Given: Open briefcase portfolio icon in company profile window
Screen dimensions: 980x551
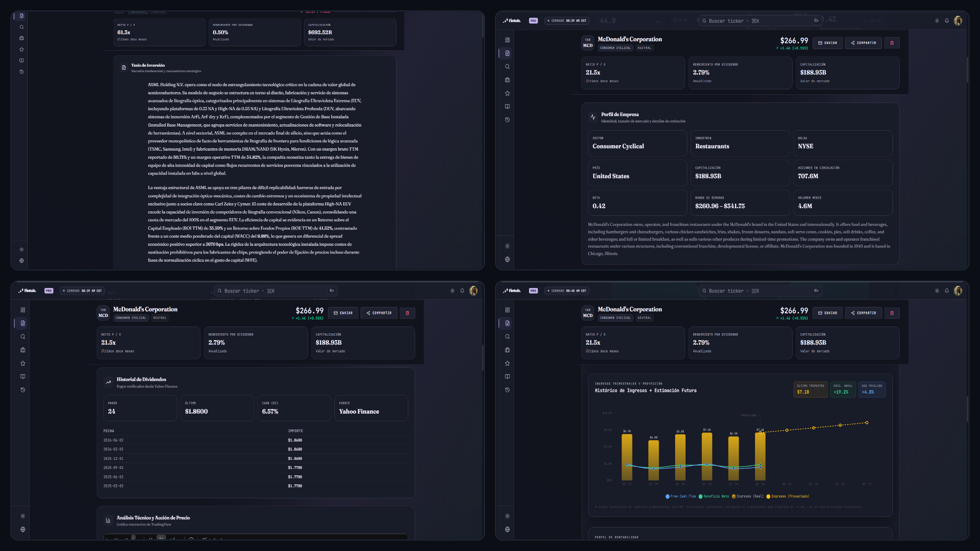Looking at the screenshot, I should [x=507, y=80].
